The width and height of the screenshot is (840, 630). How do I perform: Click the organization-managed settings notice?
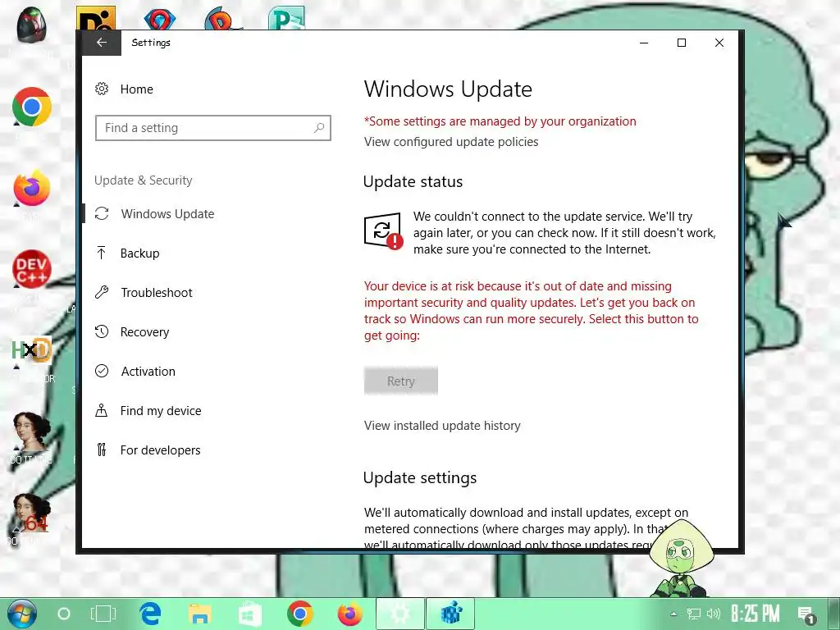500,121
